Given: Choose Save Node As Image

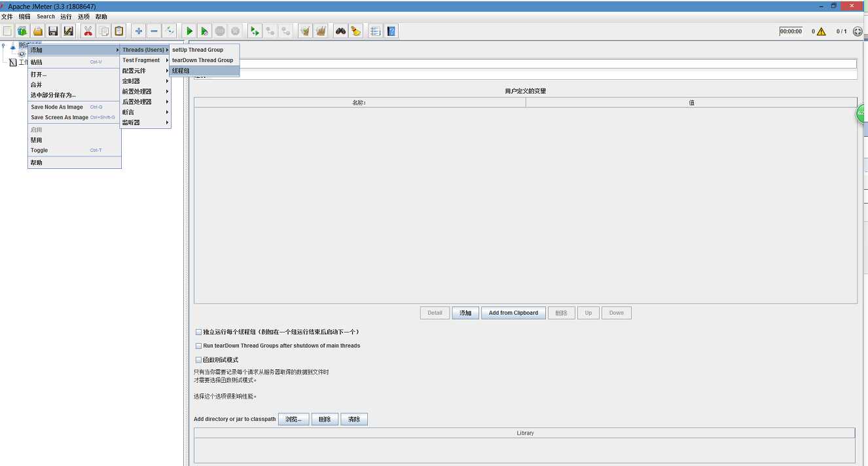Looking at the screenshot, I should [x=75, y=107].
